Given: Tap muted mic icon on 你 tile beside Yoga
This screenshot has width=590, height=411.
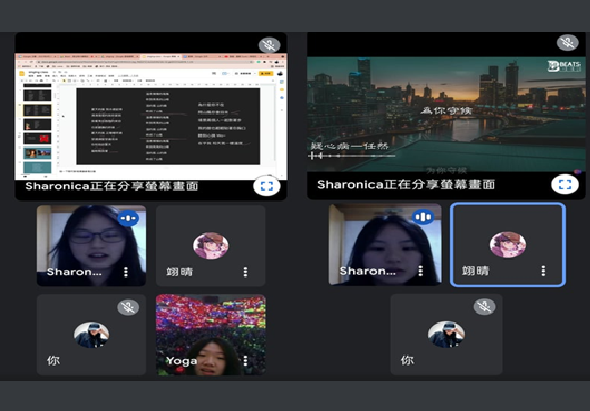Looking at the screenshot, I should click(x=128, y=307).
